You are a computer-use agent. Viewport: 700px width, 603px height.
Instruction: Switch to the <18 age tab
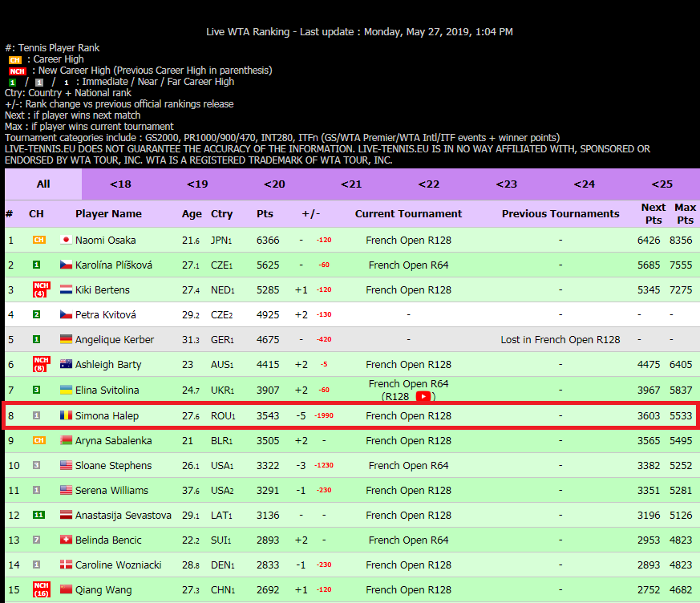[120, 184]
